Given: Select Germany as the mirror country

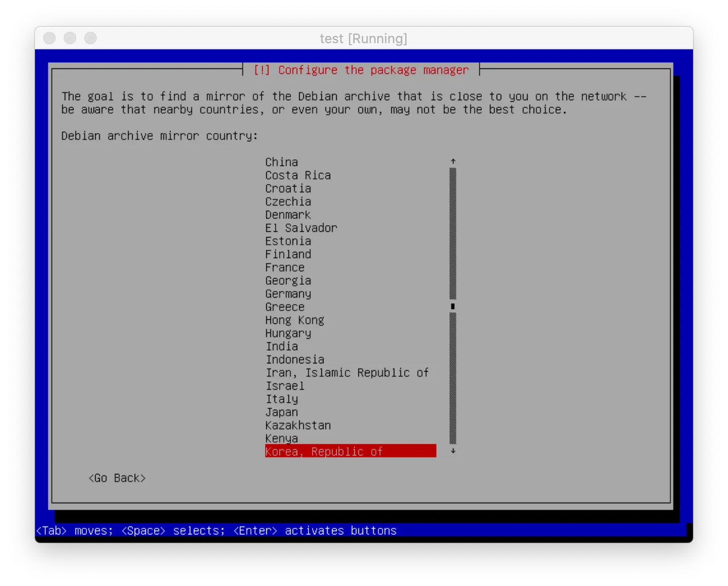Looking at the screenshot, I should 288,294.
